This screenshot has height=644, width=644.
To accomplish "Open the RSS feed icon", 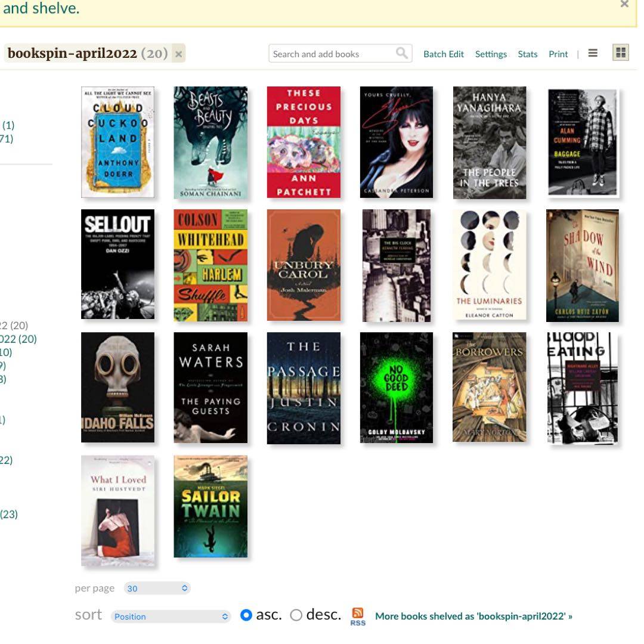I will click(x=358, y=616).
